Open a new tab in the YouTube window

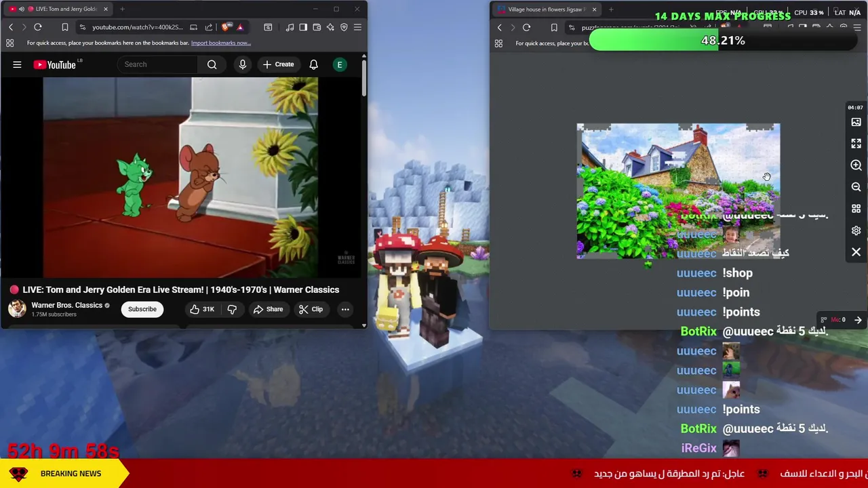(x=122, y=9)
